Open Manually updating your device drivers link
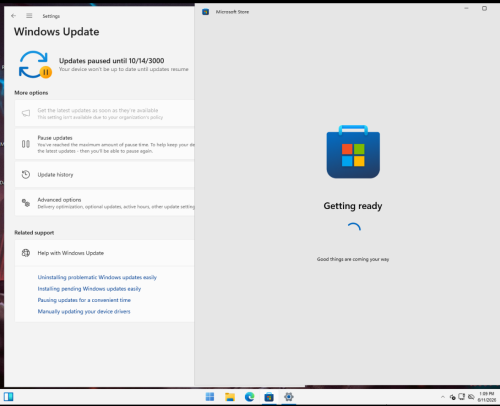The width and height of the screenshot is (500, 406). point(84,311)
